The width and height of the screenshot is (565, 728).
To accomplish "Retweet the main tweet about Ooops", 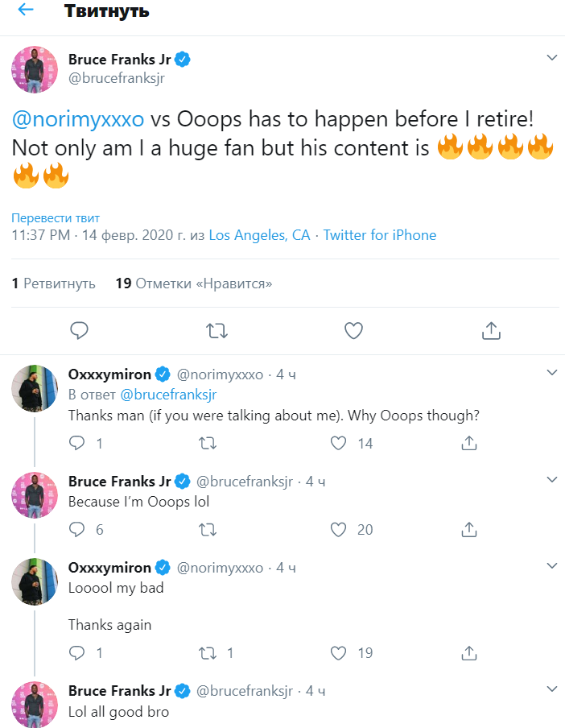I will 217,330.
